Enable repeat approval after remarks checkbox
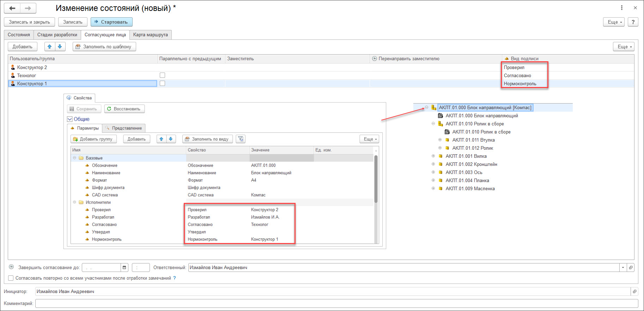This screenshot has width=644, height=311. pyautogui.click(x=11, y=278)
